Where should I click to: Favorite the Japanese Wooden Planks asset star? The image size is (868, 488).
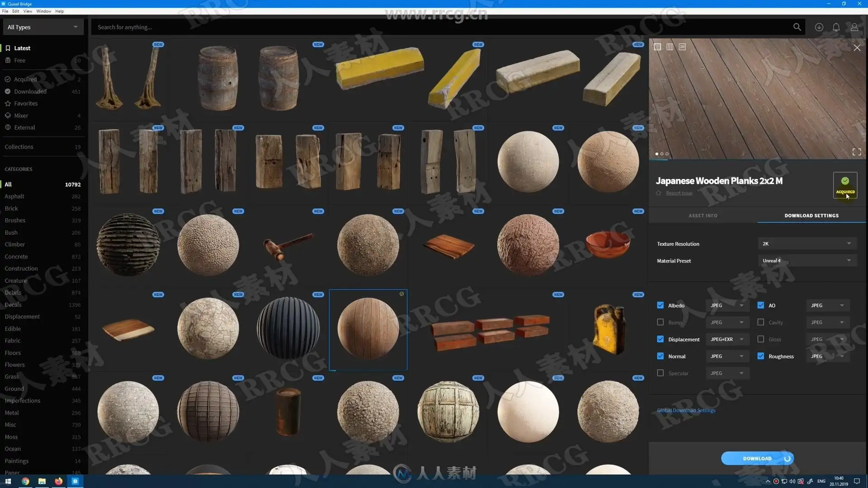point(659,193)
